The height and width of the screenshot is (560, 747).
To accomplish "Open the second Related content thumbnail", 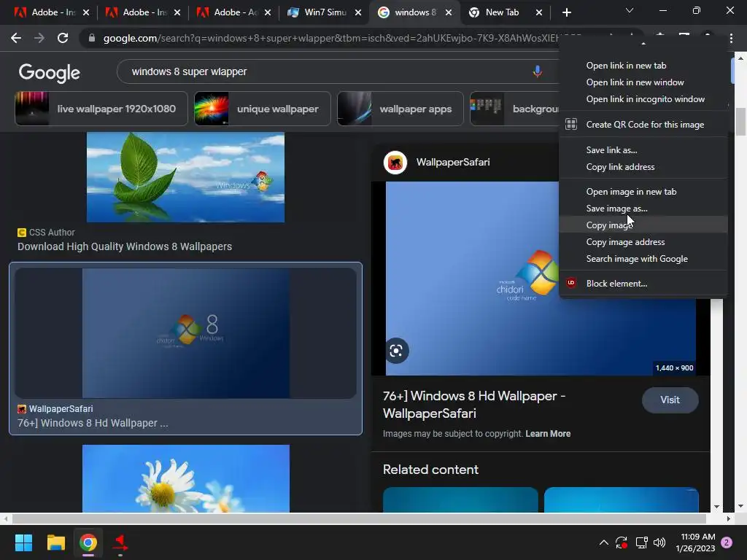I will tap(622, 499).
